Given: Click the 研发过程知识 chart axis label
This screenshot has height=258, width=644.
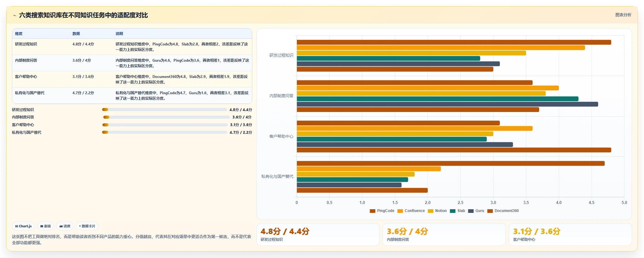Looking at the screenshot, I should click(281, 56).
